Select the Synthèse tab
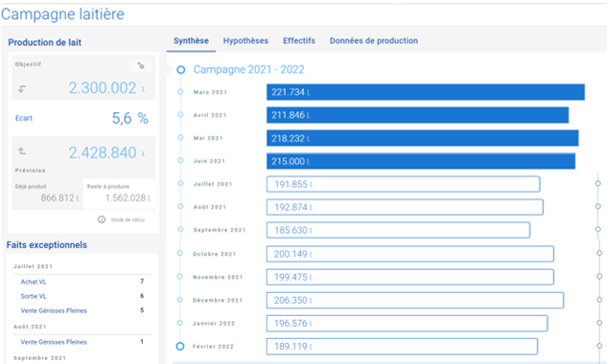The image size is (607, 364). 191,40
